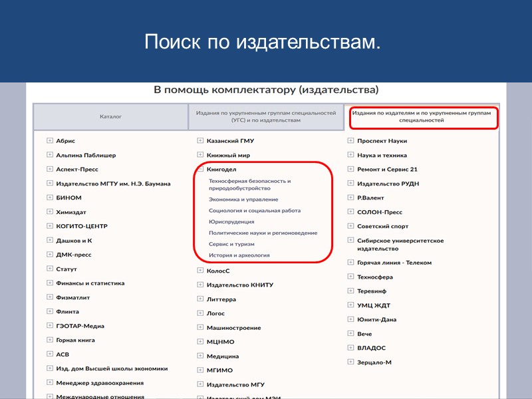Expand the Альпина Паблишер node
This screenshot has width=532, height=399.
point(50,155)
